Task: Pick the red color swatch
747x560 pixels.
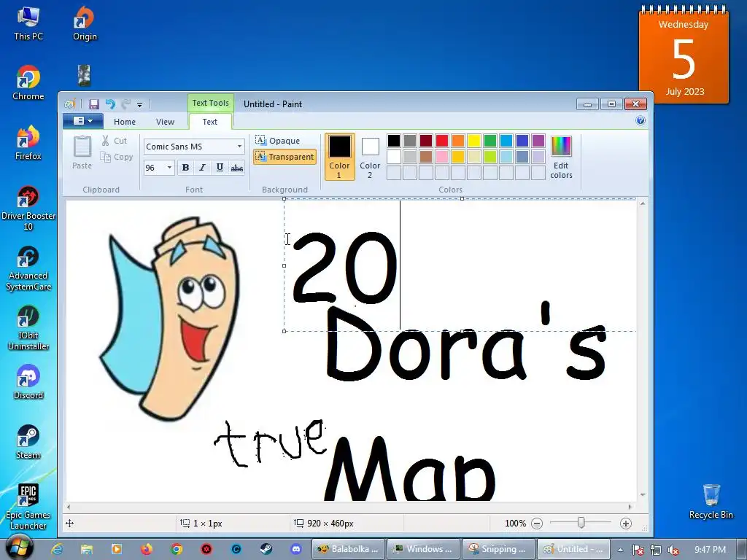Action: [442, 141]
